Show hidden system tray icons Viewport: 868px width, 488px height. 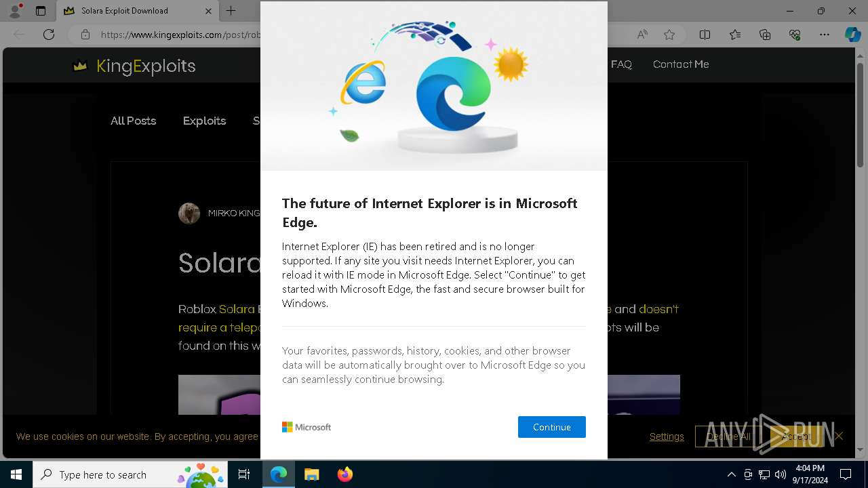point(731,474)
